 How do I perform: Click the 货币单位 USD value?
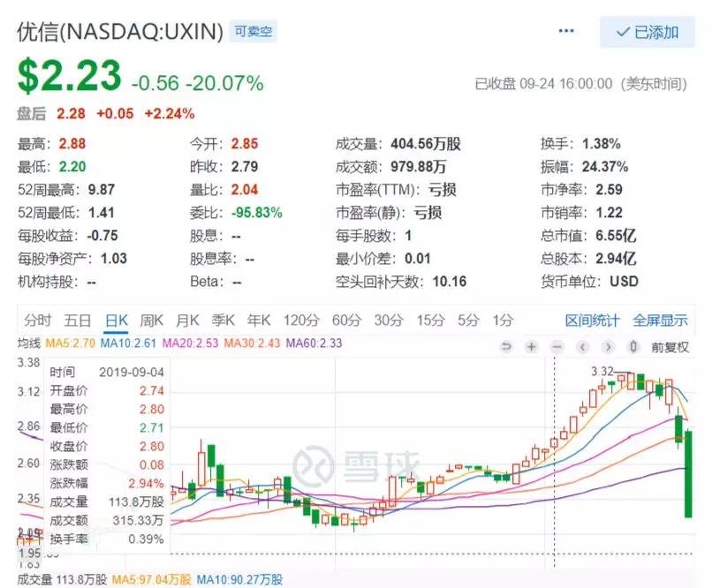coord(624,282)
